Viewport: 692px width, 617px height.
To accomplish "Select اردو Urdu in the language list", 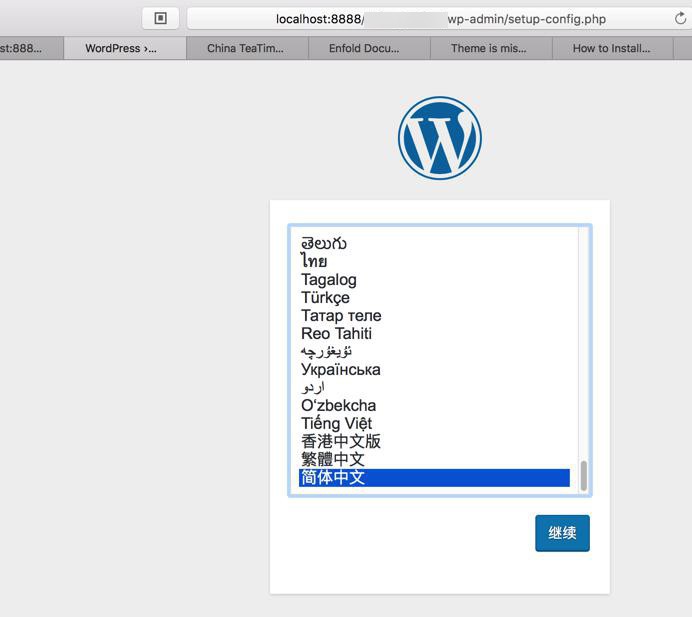I will click(x=434, y=388).
